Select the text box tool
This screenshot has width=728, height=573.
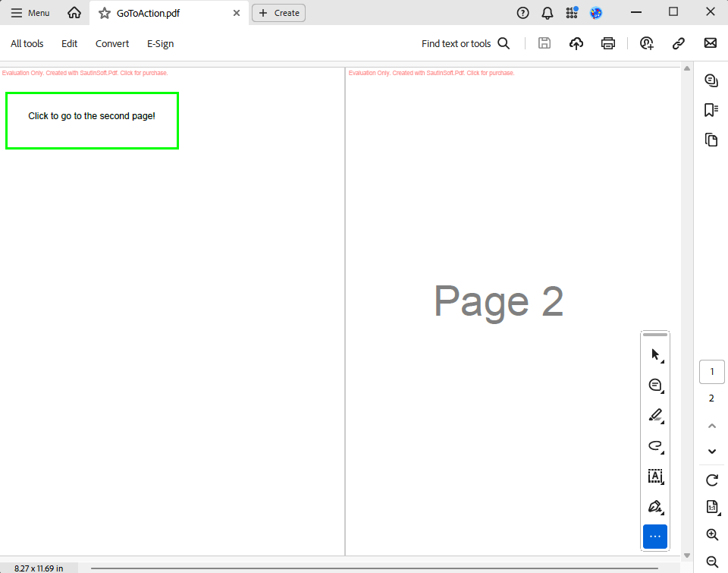(655, 477)
